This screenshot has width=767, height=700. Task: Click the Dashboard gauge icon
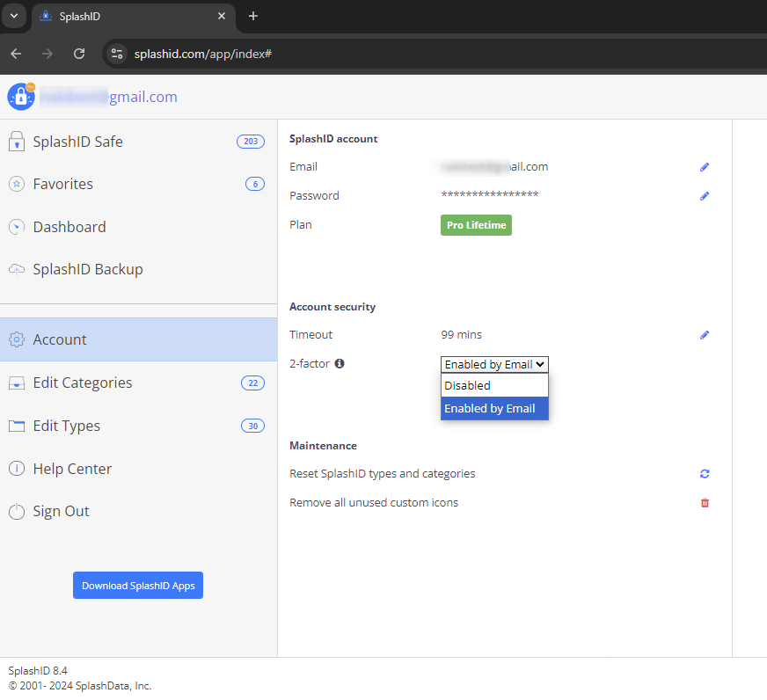17,227
